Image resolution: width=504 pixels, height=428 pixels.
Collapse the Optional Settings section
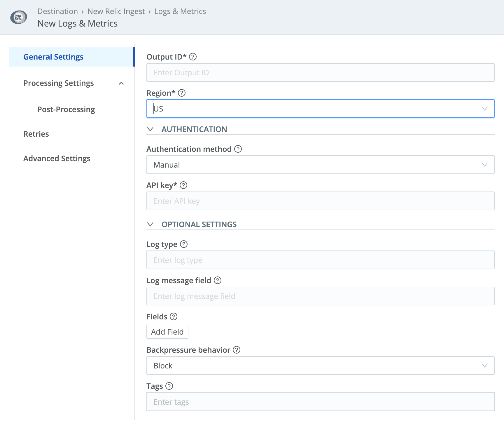coord(150,224)
